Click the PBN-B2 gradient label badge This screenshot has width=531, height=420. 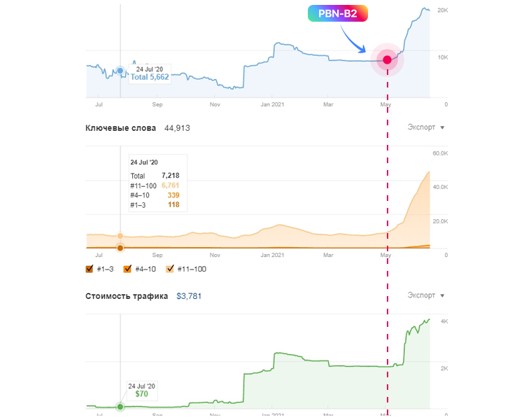click(x=338, y=13)
